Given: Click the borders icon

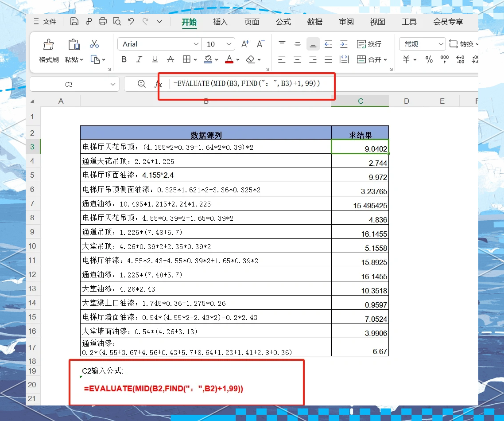Looking at the screenshot, I should click(186, 59).
